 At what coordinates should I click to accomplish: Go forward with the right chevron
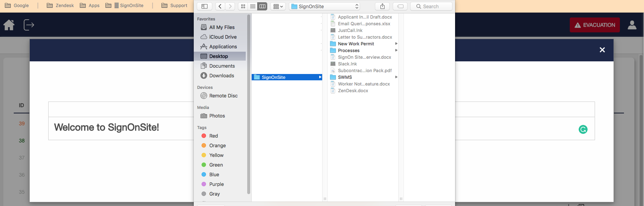coord(230,6)
